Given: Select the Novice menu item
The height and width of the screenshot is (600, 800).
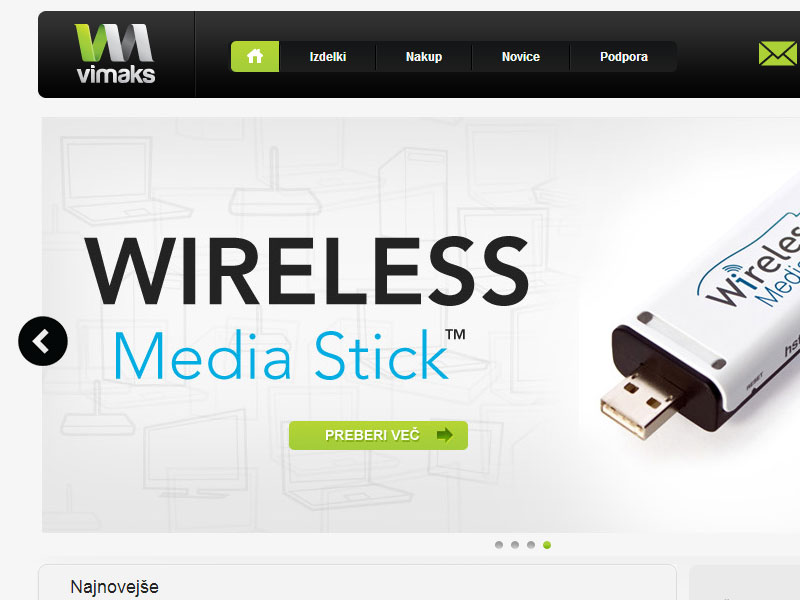Looking at the screenshot, I should point(520,57).
